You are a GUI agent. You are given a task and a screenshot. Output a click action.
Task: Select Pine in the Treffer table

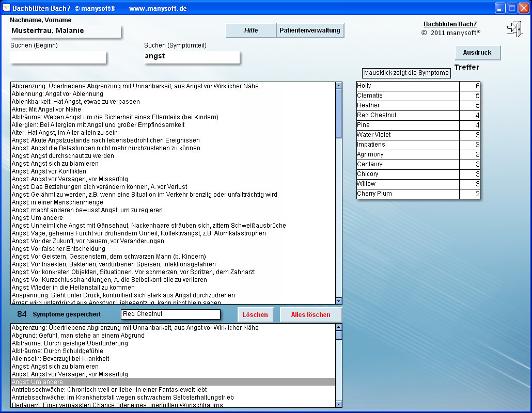click(x=408, y=125)
